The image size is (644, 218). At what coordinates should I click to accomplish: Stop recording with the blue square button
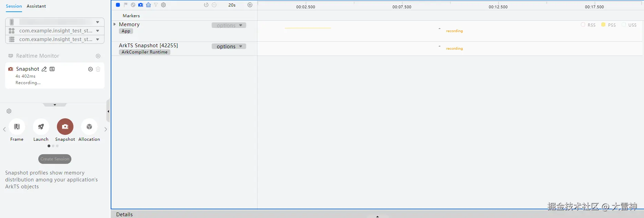[118, 5]
